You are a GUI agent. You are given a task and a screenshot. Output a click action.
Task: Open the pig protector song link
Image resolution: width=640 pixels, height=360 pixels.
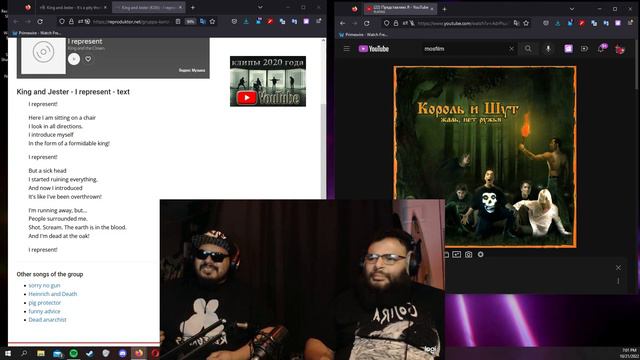44,303
